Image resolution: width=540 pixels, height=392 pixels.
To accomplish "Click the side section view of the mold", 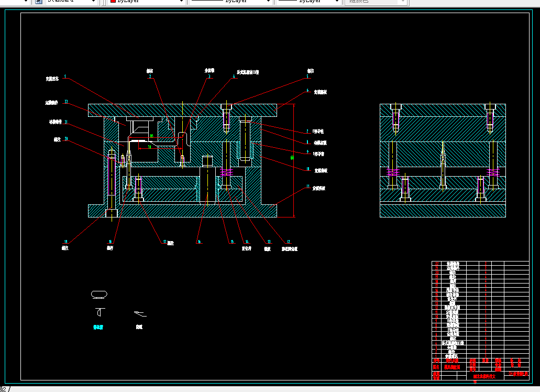I will pos(443,160).
